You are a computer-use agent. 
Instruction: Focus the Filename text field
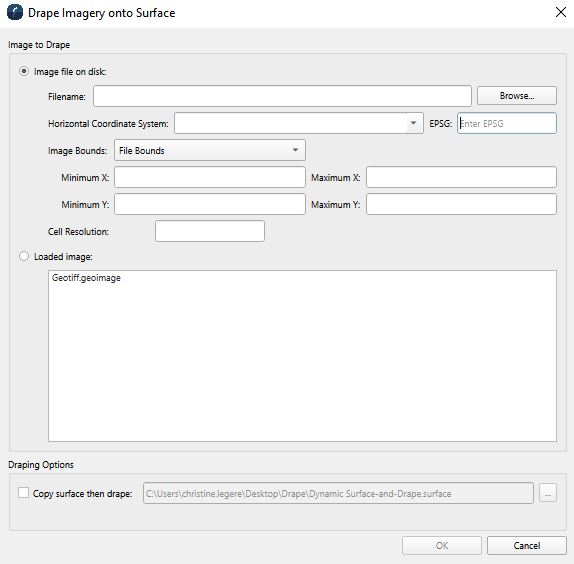[282, 96]
